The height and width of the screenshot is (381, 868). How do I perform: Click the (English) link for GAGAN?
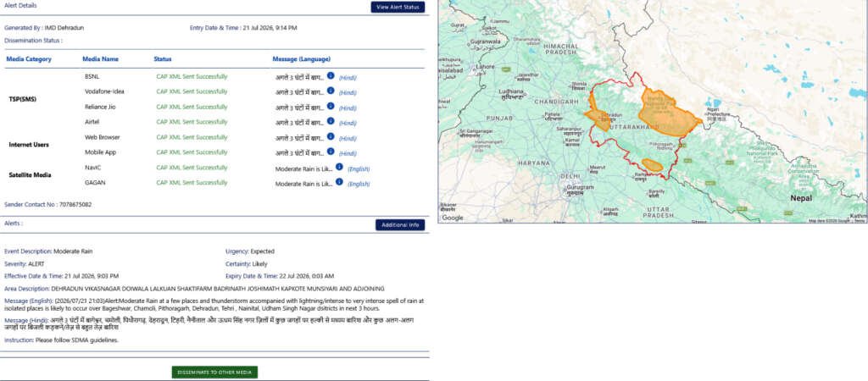tap(359, 184)
